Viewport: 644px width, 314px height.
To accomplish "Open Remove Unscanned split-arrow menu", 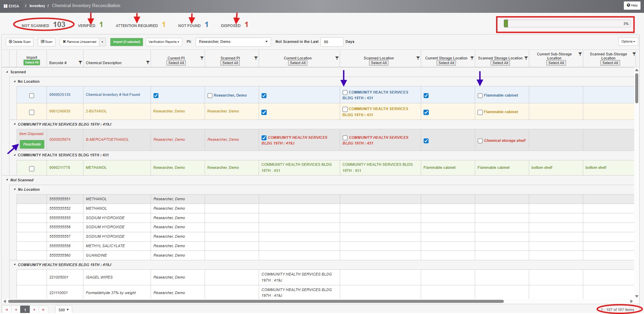I will 103,42.
